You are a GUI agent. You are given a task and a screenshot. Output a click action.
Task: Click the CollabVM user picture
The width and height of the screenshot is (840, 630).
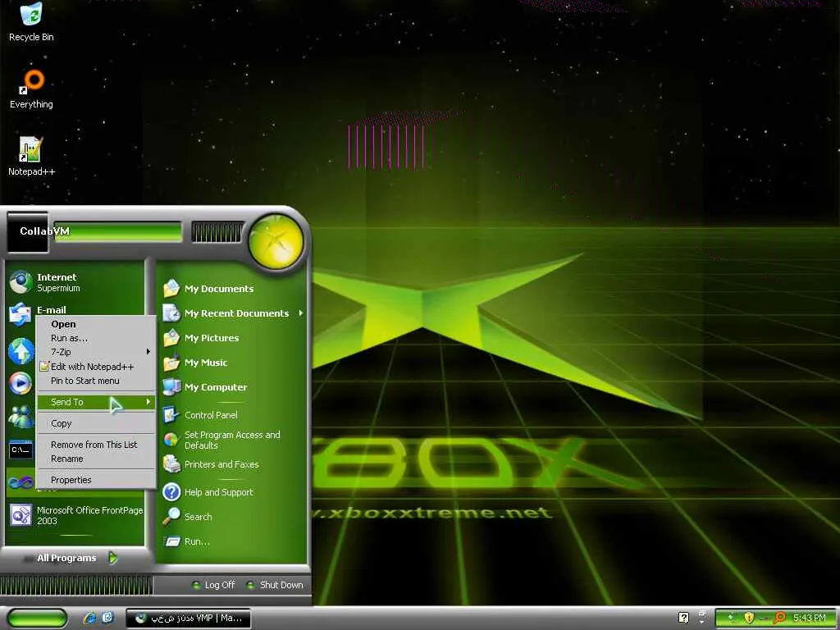(27, 232)
